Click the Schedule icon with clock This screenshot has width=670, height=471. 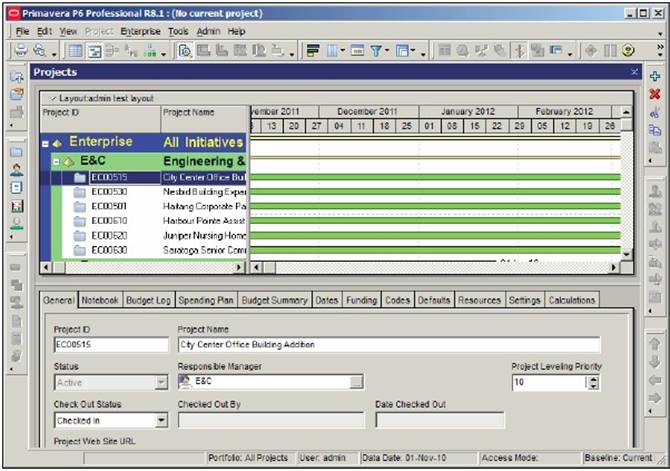(x=185, y=51)
